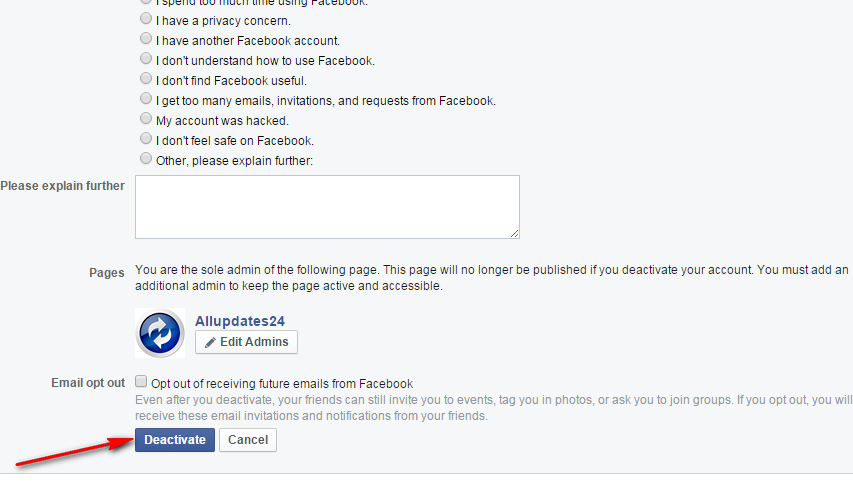
Task: Focus the "Please explain further" text box
Action: (327, 207)
